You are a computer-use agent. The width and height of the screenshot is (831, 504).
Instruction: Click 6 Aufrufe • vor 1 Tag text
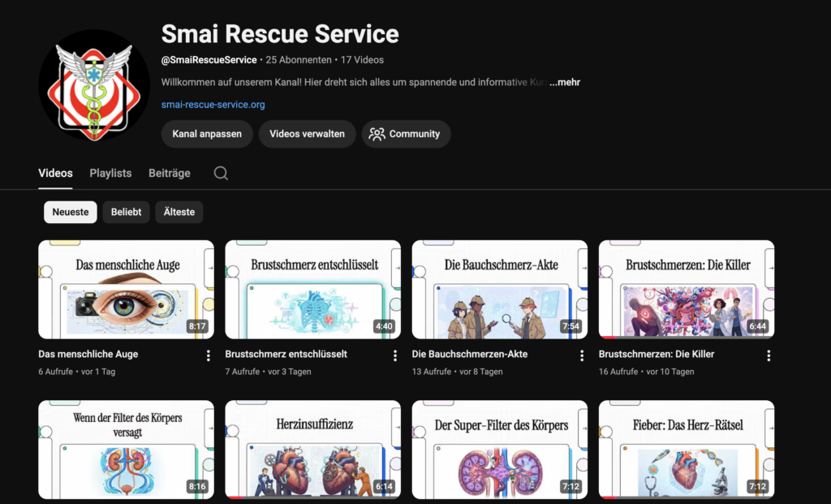77,372
